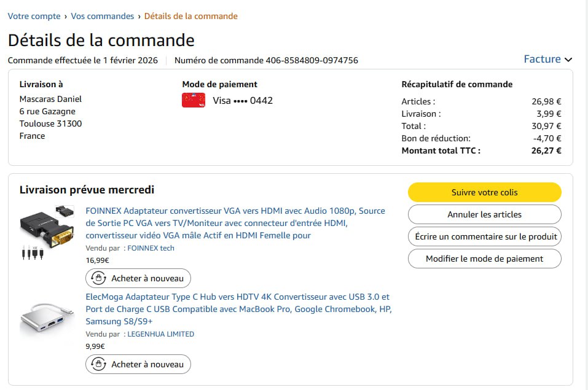Screen dimensions: 588x390
Task: Visit seller LEGENHUA LIMITED page
Action: 160,334
